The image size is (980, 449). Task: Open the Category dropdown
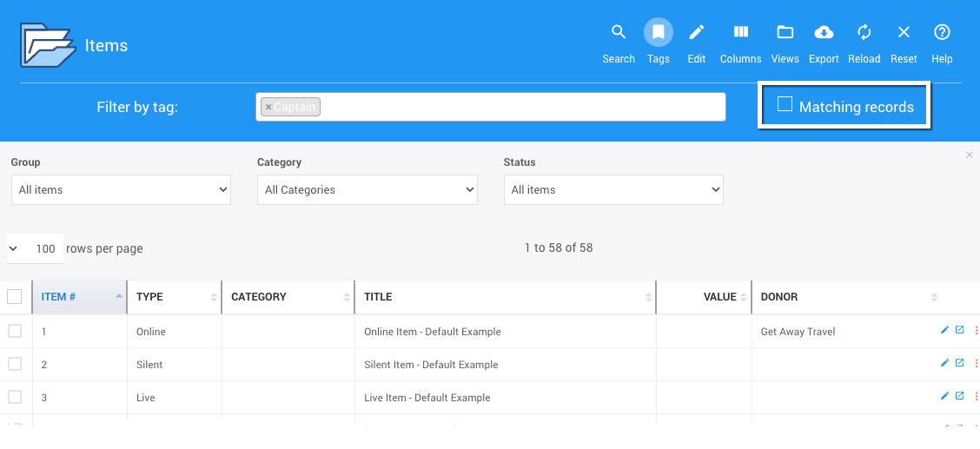pos(367,190)
